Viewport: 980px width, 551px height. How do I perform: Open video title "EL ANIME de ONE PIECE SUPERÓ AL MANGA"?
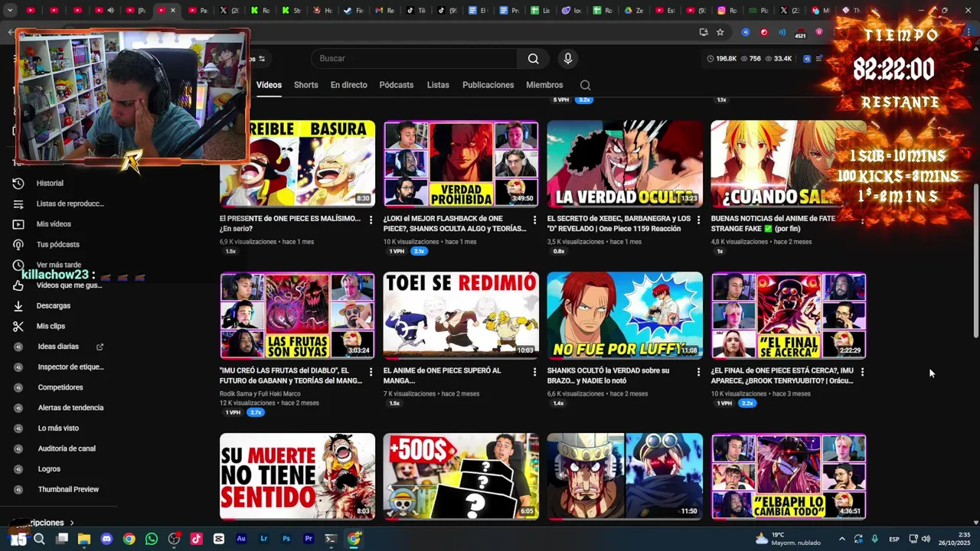442,375
